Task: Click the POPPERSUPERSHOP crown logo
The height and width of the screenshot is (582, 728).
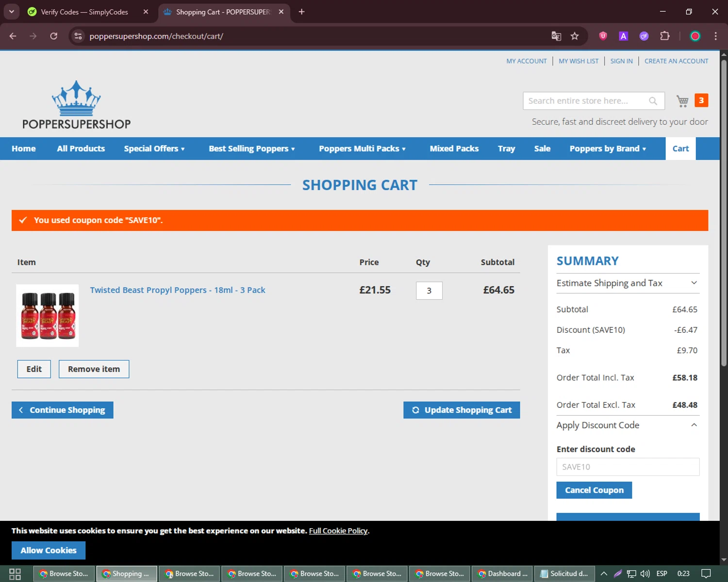Action: [x=76, y=105]
